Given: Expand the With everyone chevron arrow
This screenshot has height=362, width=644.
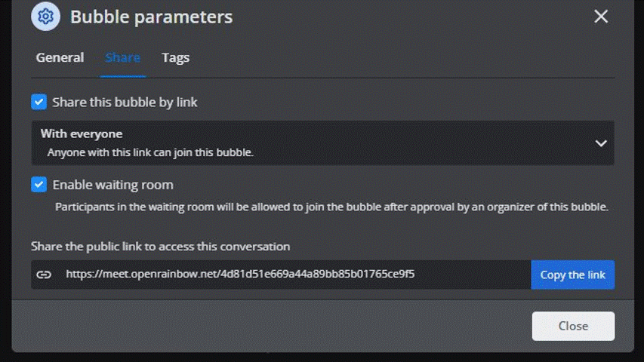Looking at the screenshot, I should coord(601,143).
